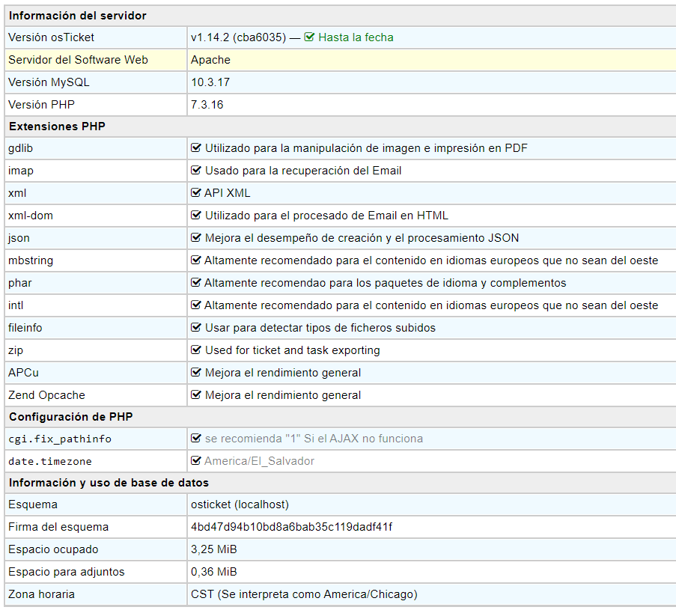Click the 'Usar para detectar tipos de ficheros subidos' text
This screenshot has height=616, width=676.
click(x=320, y=328)
